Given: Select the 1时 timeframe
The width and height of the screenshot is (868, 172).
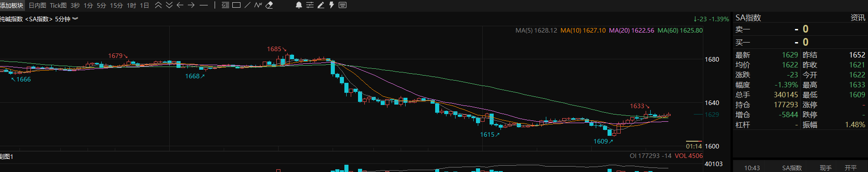Looking at the screenshot, I should pos(131,5).
